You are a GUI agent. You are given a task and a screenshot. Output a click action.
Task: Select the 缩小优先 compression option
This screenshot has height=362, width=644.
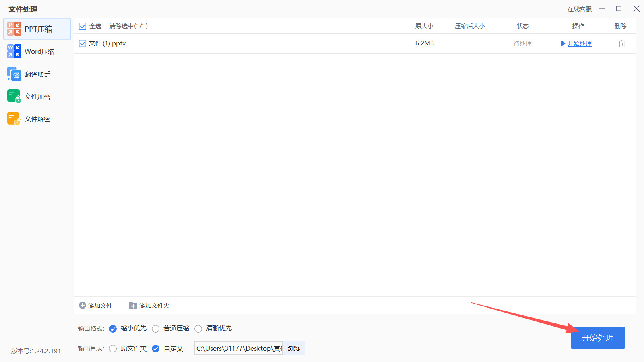point(113,329)
